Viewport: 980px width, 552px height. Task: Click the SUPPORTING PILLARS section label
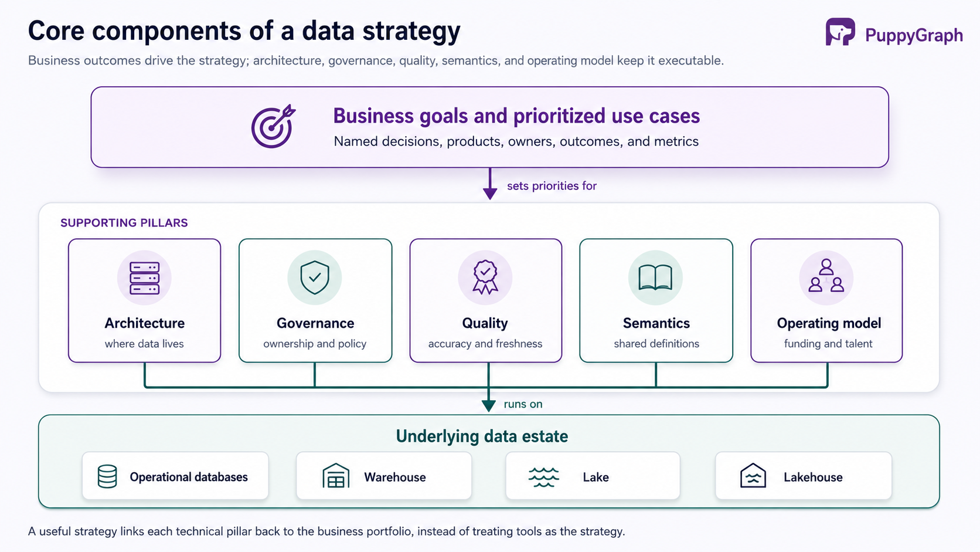(124, 223)
